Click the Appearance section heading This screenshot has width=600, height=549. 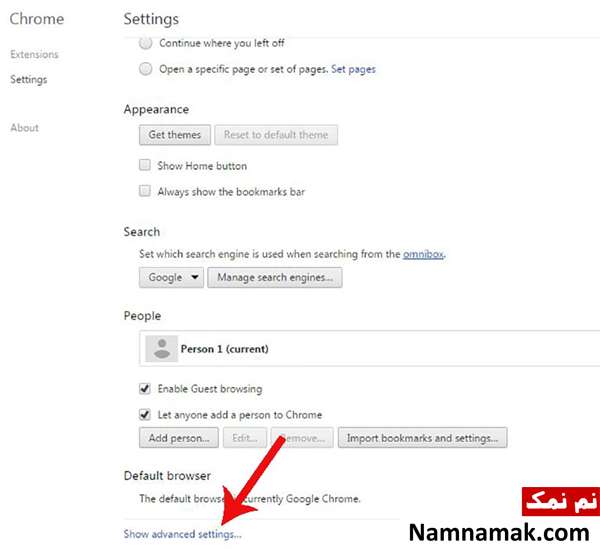coord(156,109)
